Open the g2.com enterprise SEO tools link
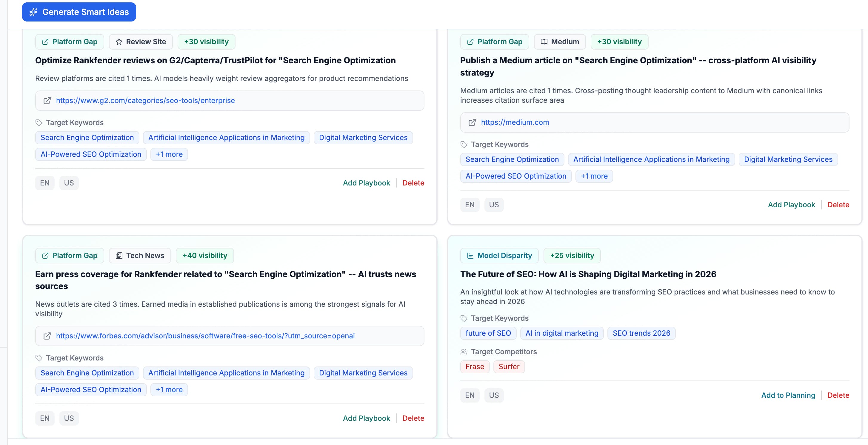 pyautogui.click(x=145, y=100)
